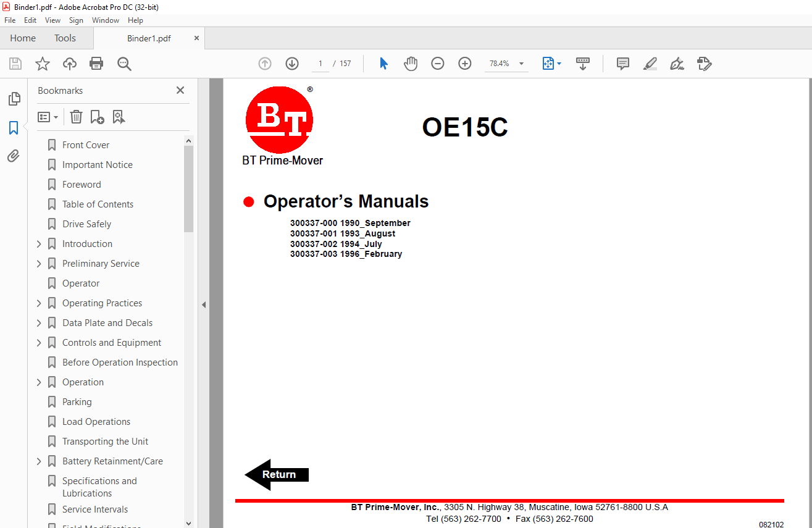Open the Sign menu
812x528 pixels.
(76, 20)
